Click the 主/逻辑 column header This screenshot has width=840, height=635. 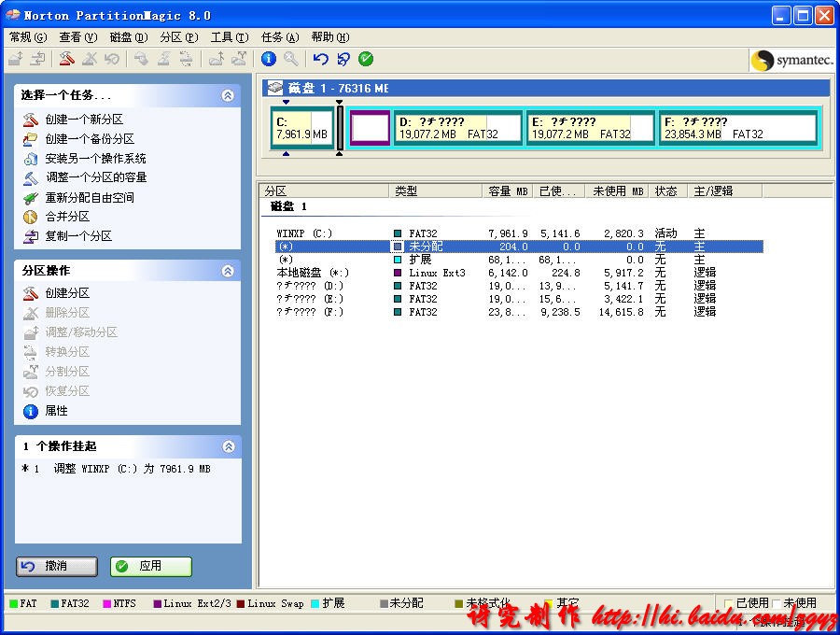(x=725, y=190)
